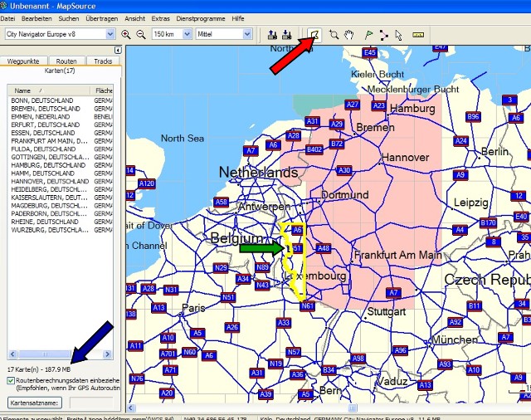
Task: Click the zoom out magnifier icon
Action: [140, 34]
